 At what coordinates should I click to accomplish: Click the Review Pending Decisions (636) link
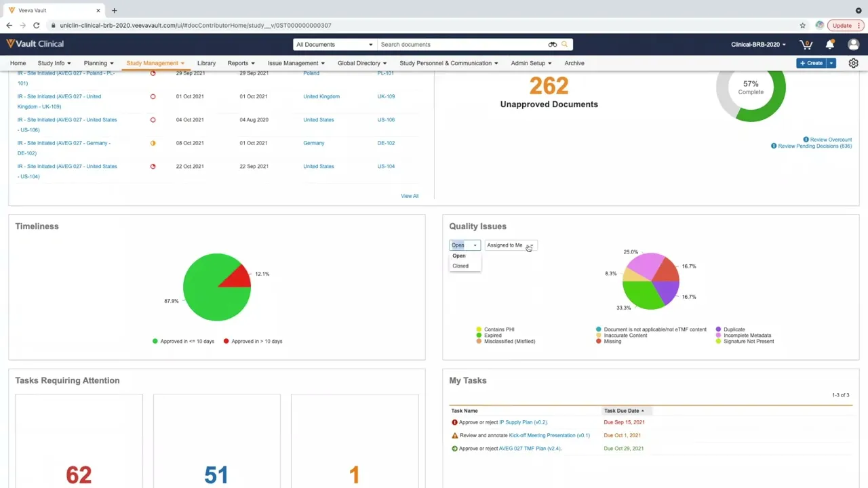tap(815, 146)
